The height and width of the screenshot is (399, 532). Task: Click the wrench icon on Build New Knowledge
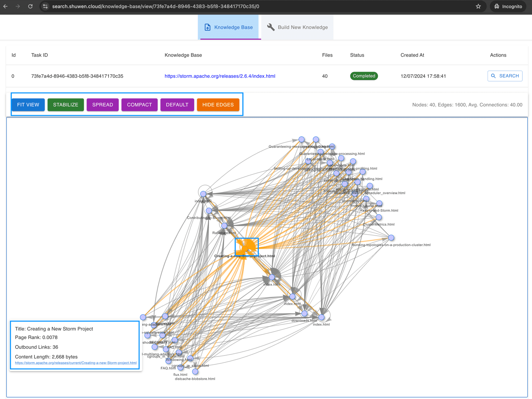pos(271,27)
